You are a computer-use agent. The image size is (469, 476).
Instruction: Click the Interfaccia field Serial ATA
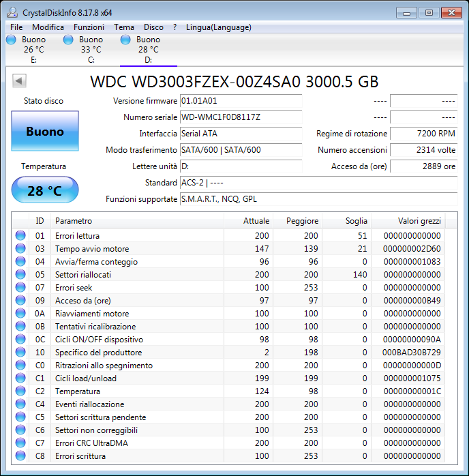click(241, 134)
